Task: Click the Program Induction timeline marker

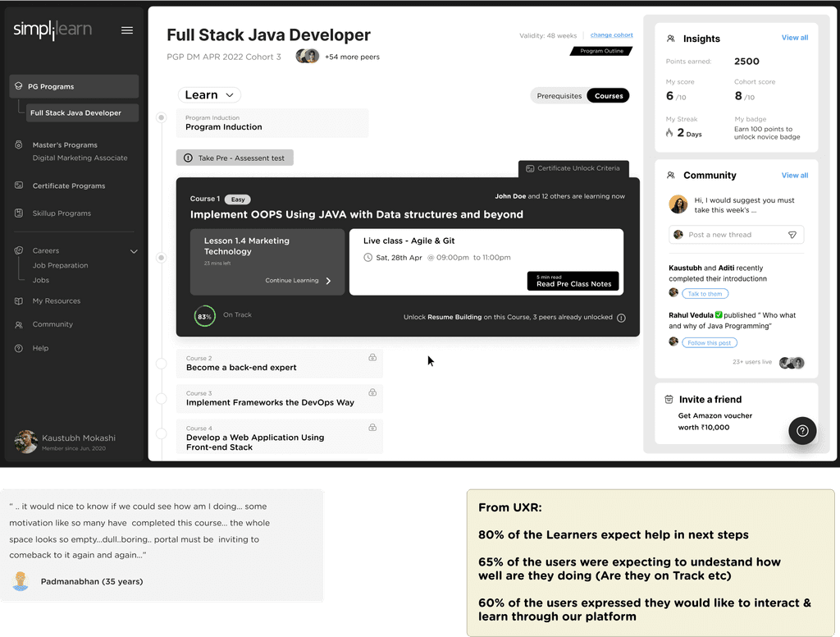Action: pos(162,117)
